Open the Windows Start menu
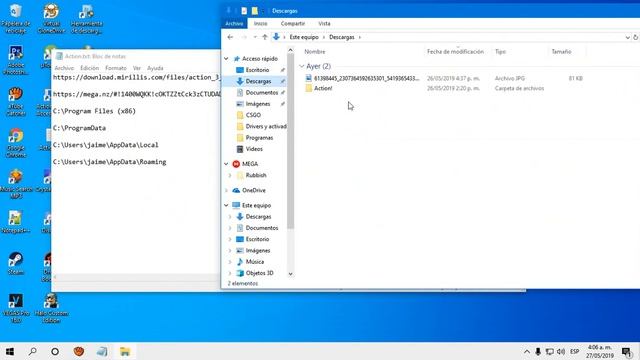The image size is (640, 360). (10, 351)
